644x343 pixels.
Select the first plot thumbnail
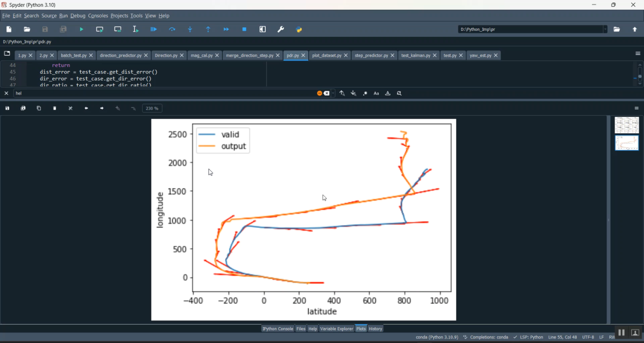(626, 125)
